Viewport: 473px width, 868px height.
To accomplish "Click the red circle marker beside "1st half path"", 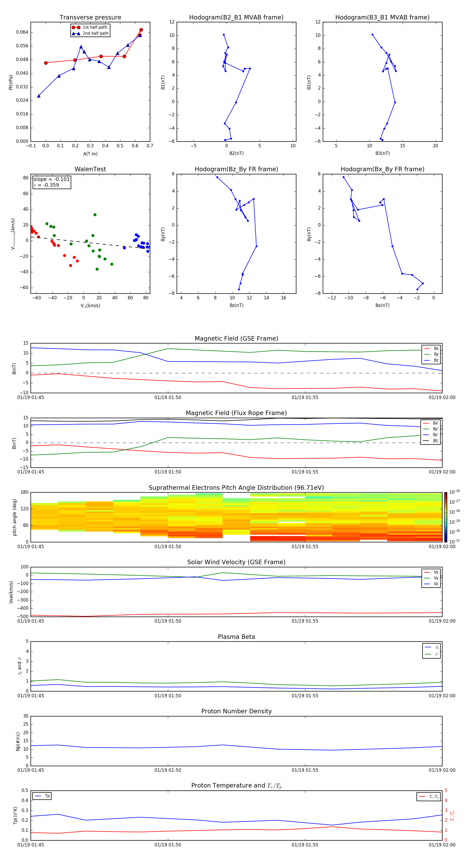I will pos(76,27).
